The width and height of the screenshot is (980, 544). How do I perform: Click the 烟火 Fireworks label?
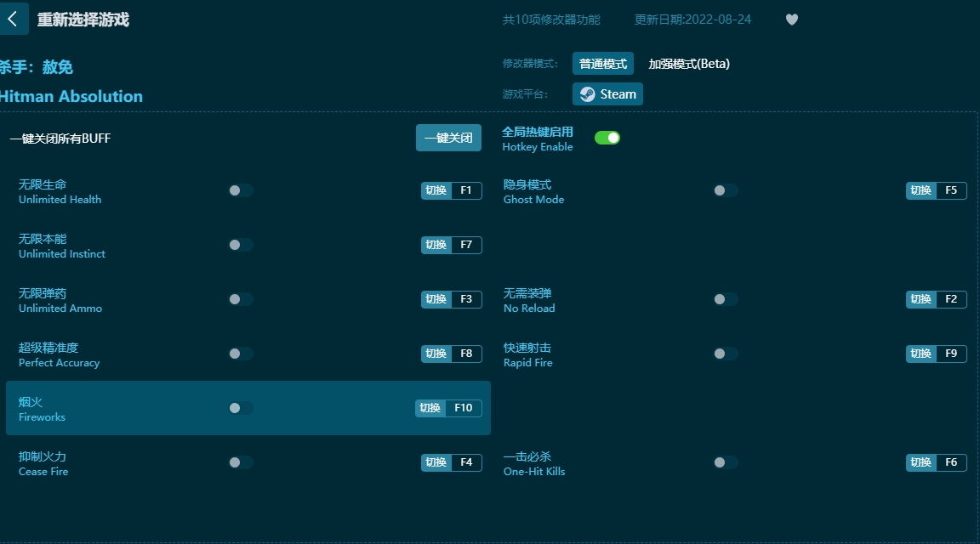pyautogui.click(x=42, y=409)
